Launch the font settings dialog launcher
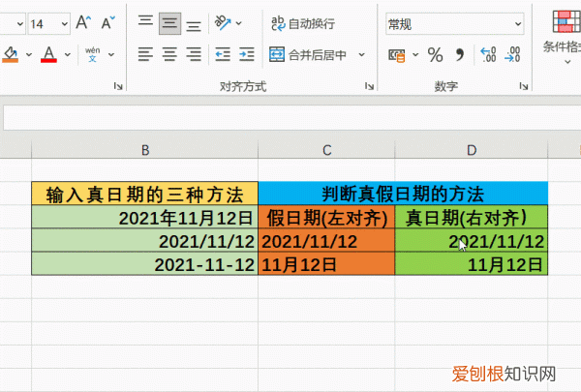Image resolution: width=581 pixels, height=392 pixels. pyautogui.click(x=118, y=86)
